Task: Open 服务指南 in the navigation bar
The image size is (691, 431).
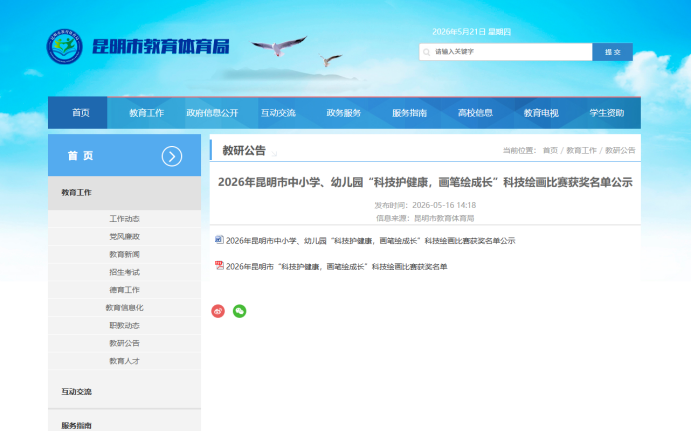Action: (x=409, y=113)
